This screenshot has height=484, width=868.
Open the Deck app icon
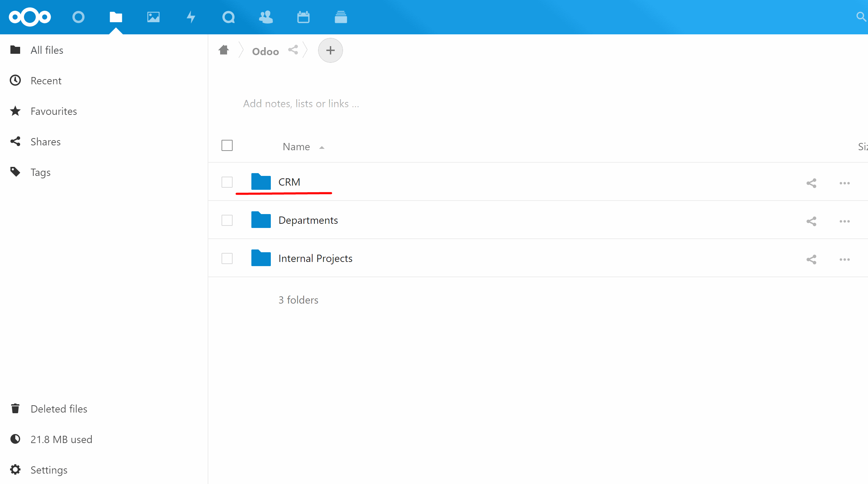(x=341, y=17)
